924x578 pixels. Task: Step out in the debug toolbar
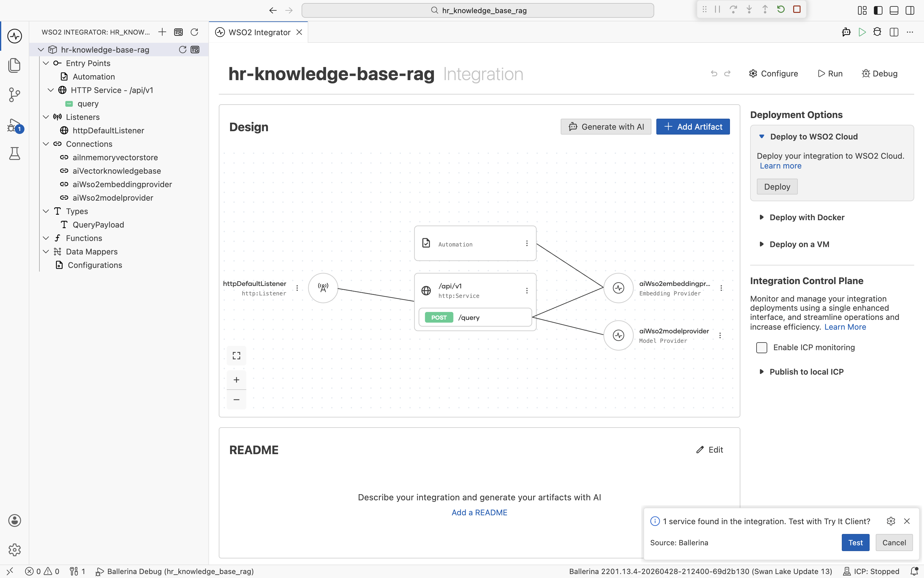pos(765,9)
